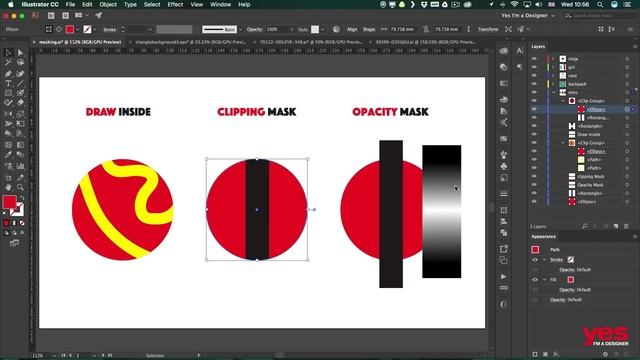This screenshot has width=640, height=360.
Task: Open the Yes I'm a Designer workspace dropdown
Action: (528, 16)
